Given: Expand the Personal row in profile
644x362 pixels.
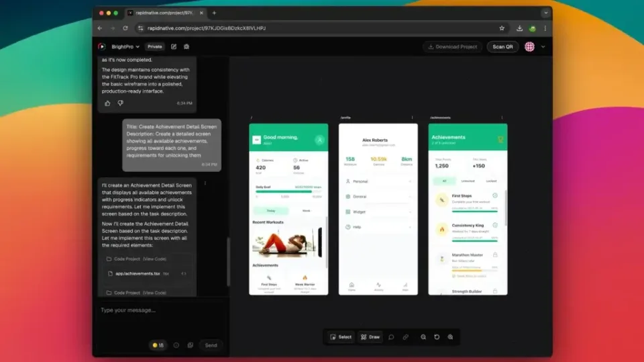Looking at the screenshot, I should tap(378, 181).
